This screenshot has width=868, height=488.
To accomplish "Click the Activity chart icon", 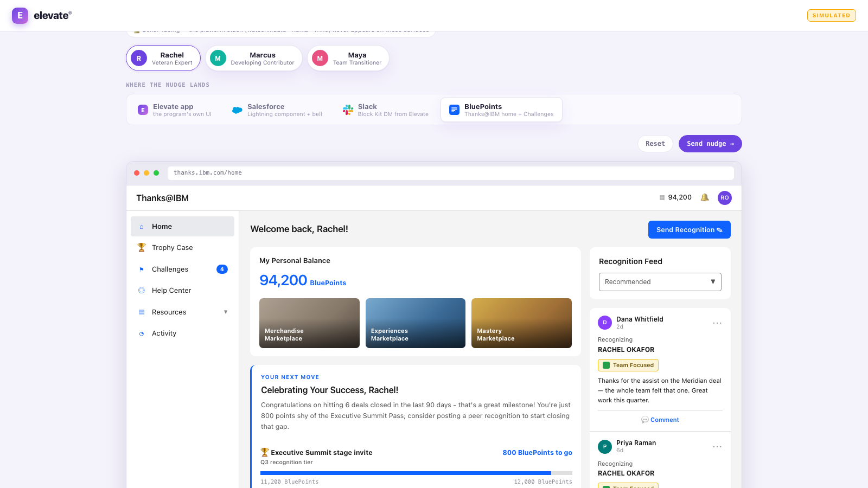I will tap(142, 333).
